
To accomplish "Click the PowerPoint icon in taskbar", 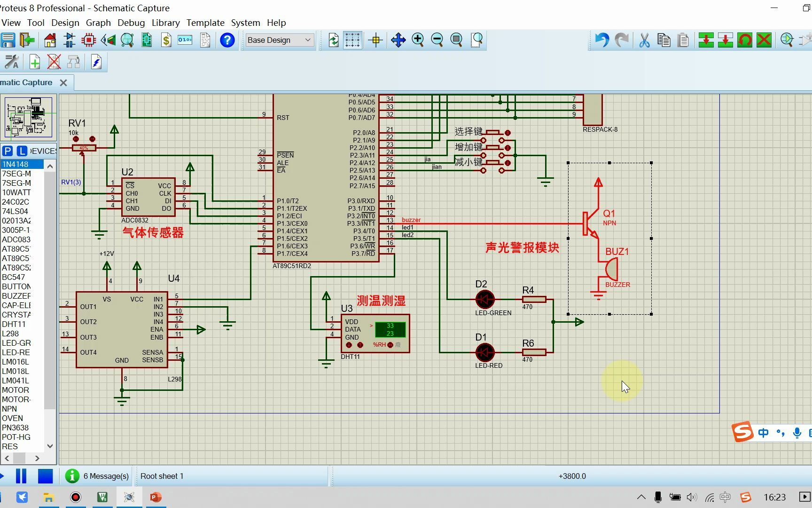I will pyautogui.click(x=156, y=497).
